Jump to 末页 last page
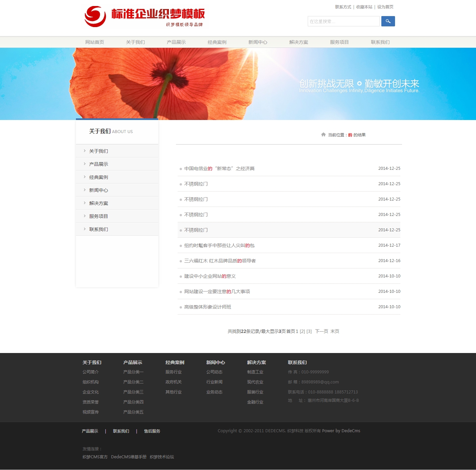 [x=335, y=331]
